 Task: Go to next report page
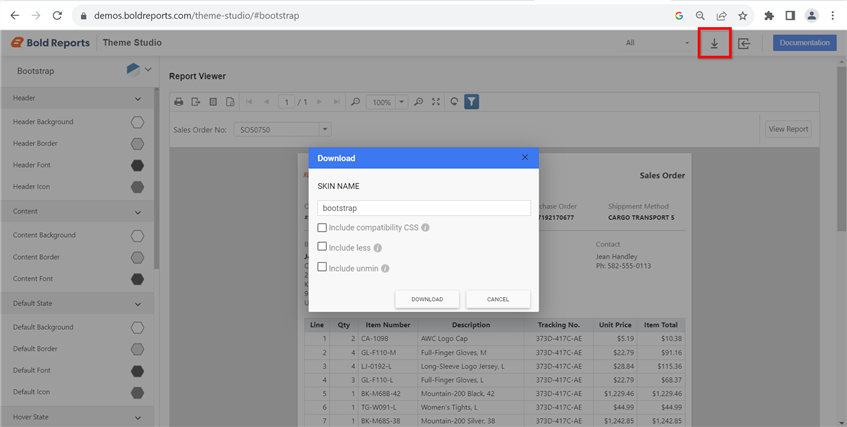(319, 102)
